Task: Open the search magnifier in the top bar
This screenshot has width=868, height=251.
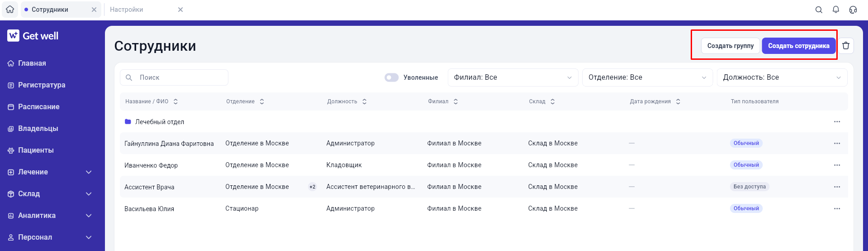Action: click(819, 10)
